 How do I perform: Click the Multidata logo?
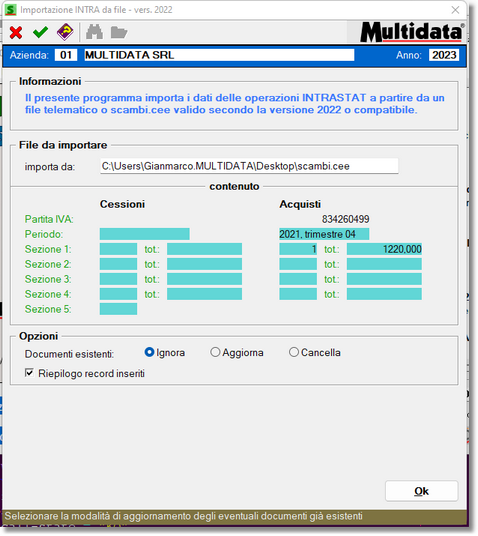click(x=412, y=32)
